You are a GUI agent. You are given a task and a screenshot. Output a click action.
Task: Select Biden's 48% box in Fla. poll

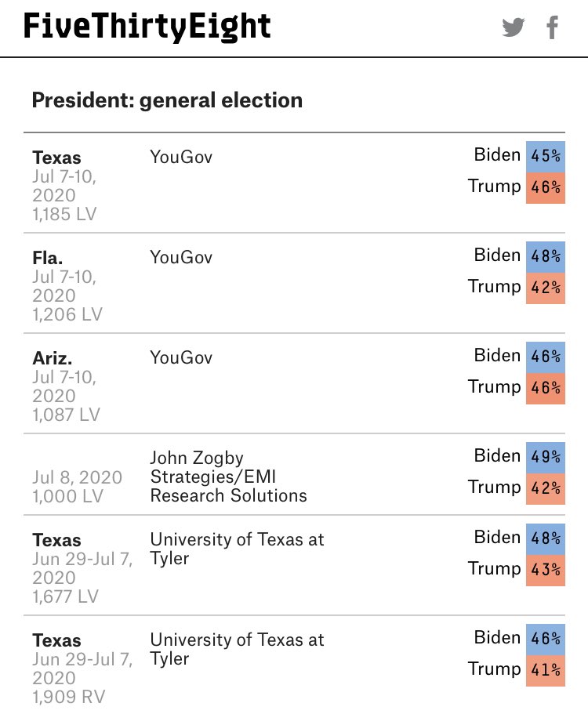coord(545,256)
